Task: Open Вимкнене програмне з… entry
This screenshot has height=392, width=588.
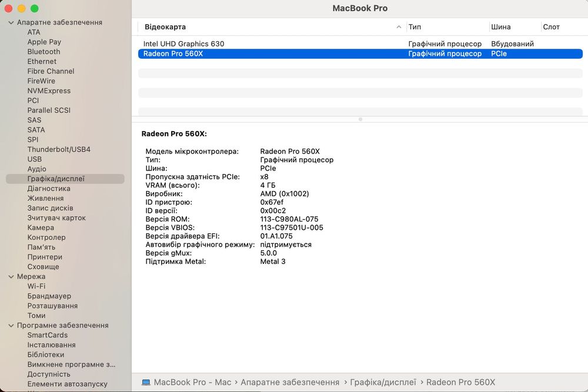Action: tap(71, 364)
